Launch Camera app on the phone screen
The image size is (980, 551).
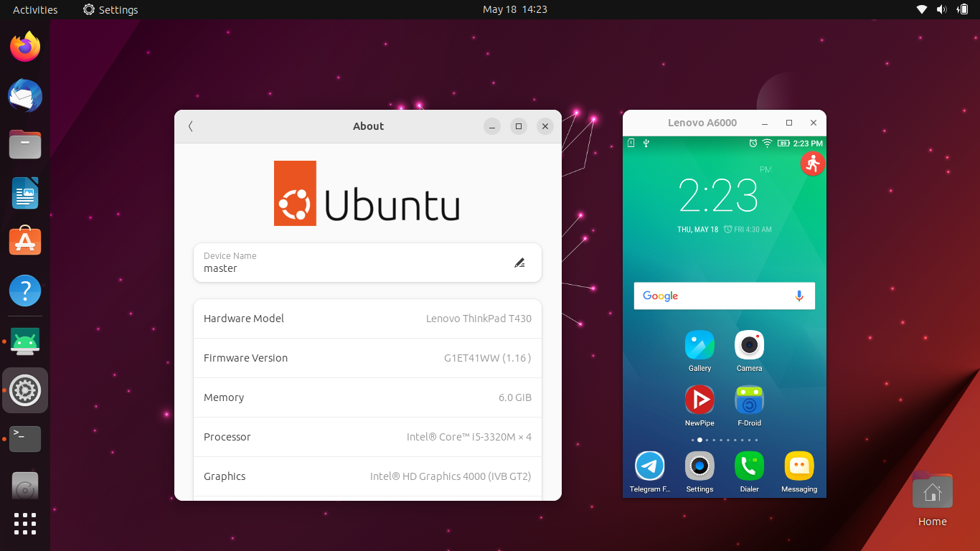point(749,352)
